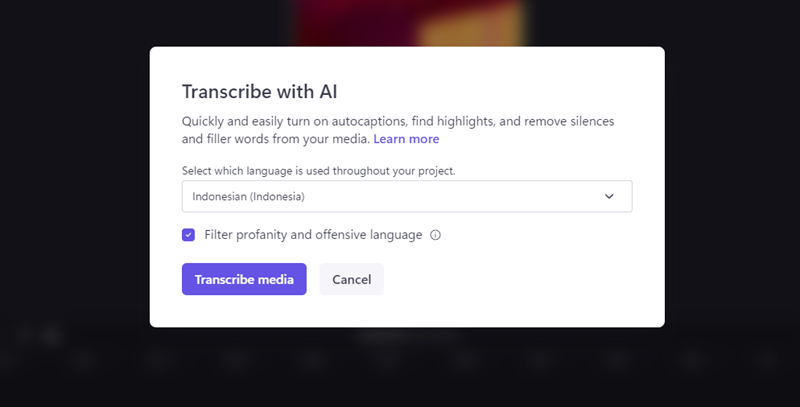This screenshot has width=800, height=407.
Task: Open the Learn more link
Action: click(406, 139)
